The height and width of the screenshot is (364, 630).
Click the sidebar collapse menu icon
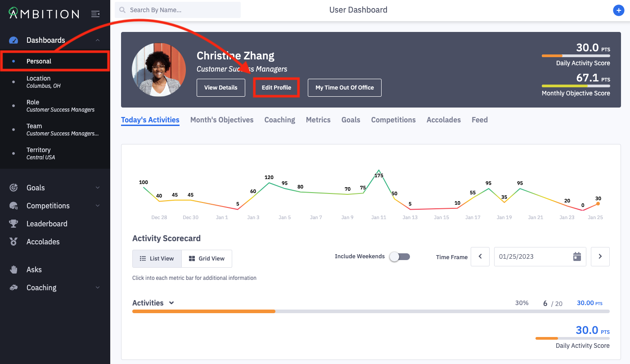[95, 14]
